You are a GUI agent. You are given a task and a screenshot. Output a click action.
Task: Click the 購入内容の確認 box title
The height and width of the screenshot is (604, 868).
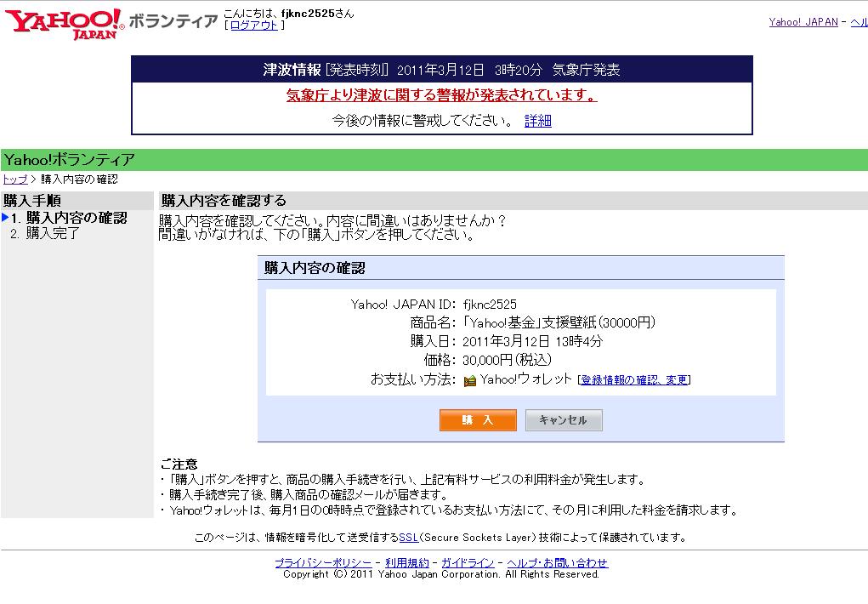(315, 268)
